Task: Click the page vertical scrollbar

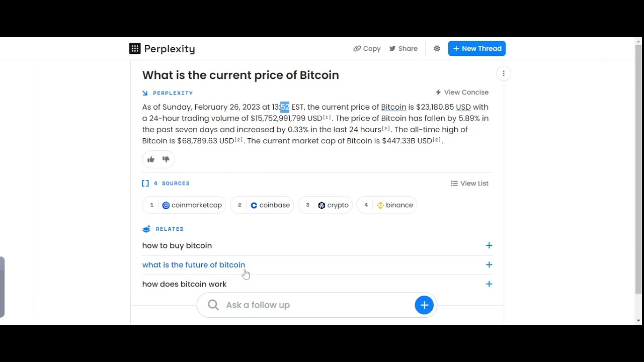Action: 638,171
